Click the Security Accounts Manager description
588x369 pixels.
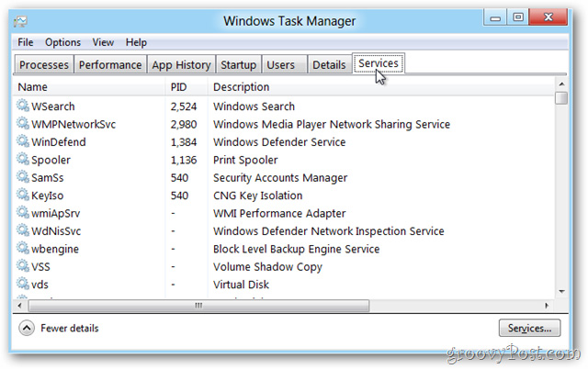point(280,177)
